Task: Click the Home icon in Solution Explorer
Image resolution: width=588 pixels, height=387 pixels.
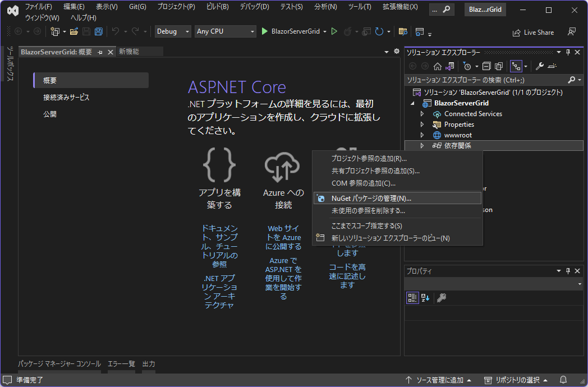Action: pos(437,66)
